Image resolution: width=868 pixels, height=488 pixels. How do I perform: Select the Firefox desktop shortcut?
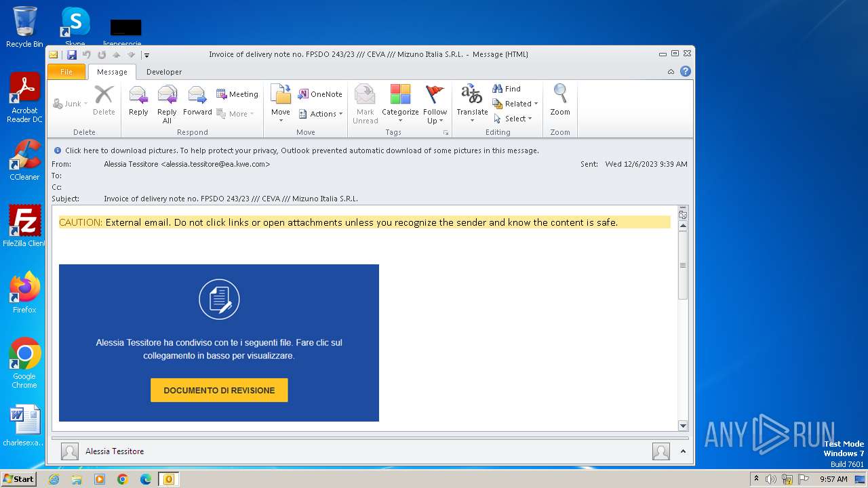pos(24,293)
